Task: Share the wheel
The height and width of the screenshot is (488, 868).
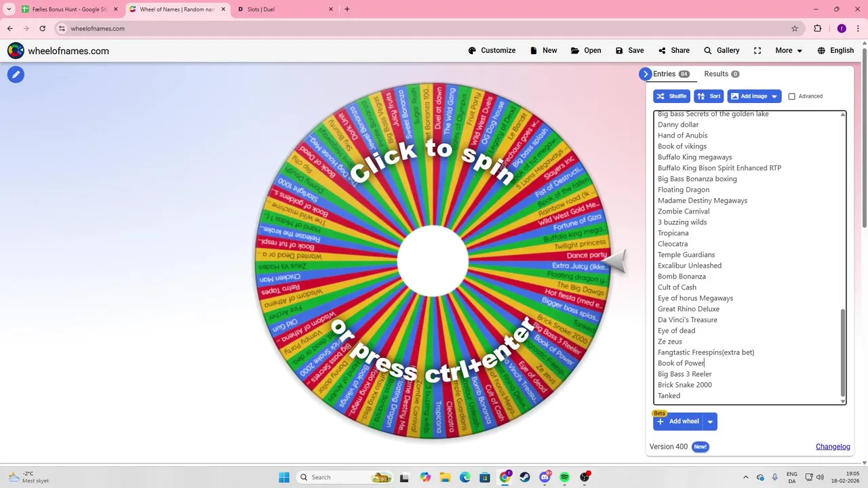Action: click(673, 51)
